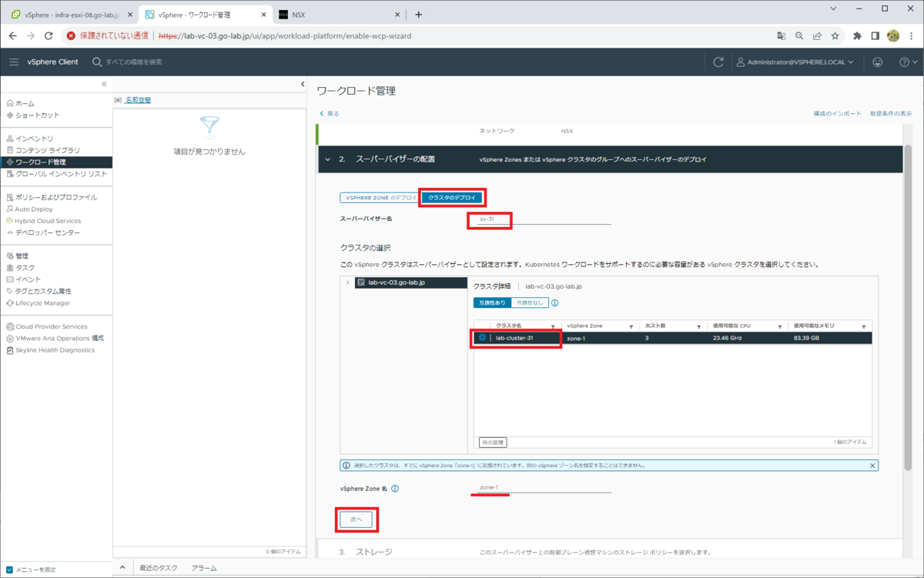
Task: Click the 戻る back link
Action: tap(330, 114)
